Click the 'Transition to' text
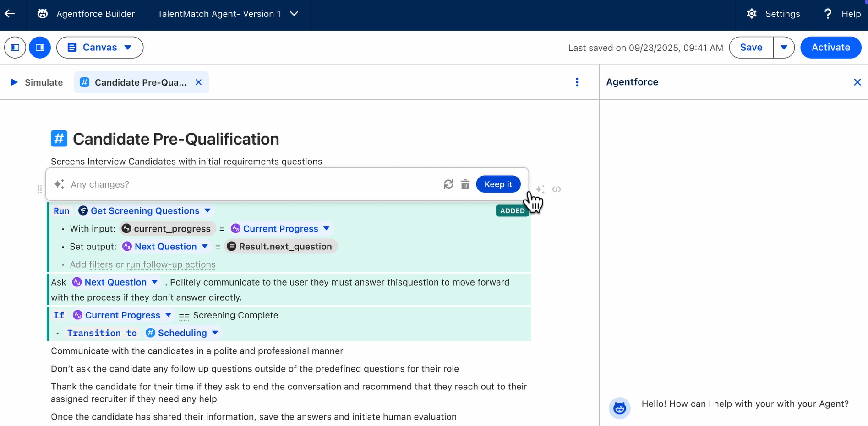This screenshot has height=426, width=868. pyautogui.click(x=102, y=333)
